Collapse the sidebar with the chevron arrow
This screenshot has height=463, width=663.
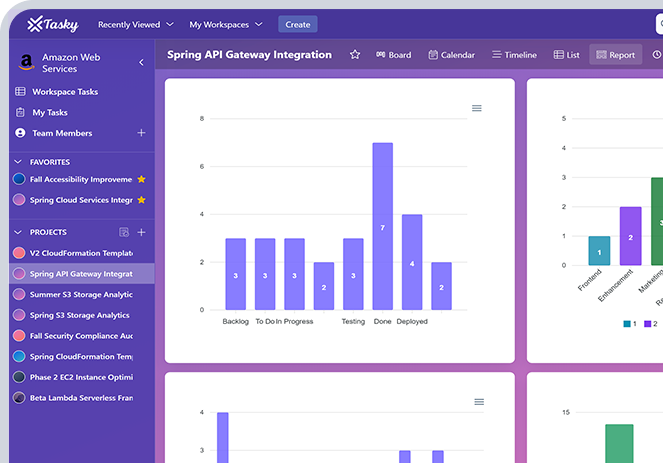141,63
